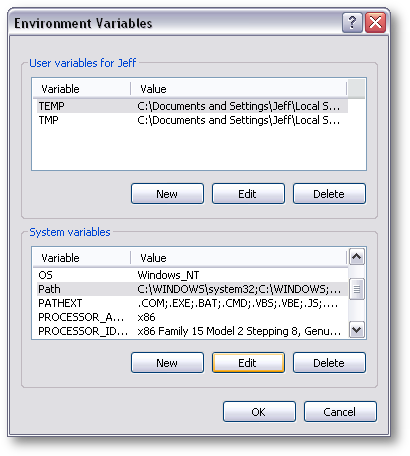The width and height of the screenshot is (410, 456).
Task: Create a New user variable
Action: (167, 194)
